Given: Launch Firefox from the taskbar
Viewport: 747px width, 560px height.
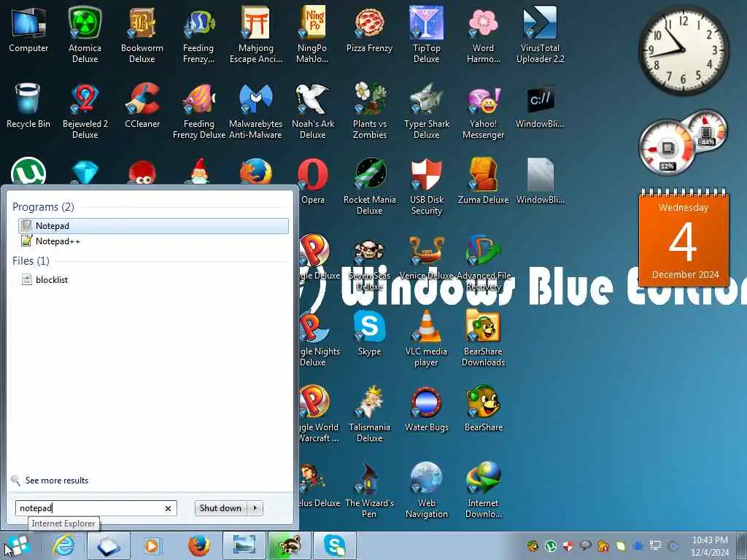Looking at the screenshot, I should 198,545.
